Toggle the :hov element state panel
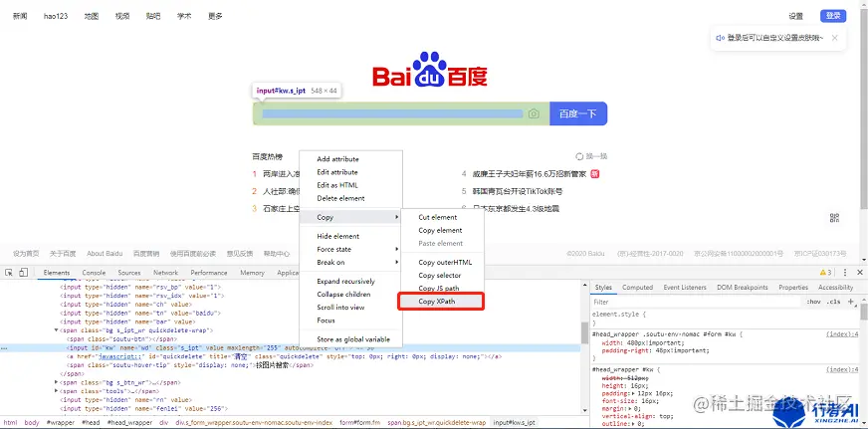Image resolution: width=868 pixels, height=429 pixels. tap(813, 302)
